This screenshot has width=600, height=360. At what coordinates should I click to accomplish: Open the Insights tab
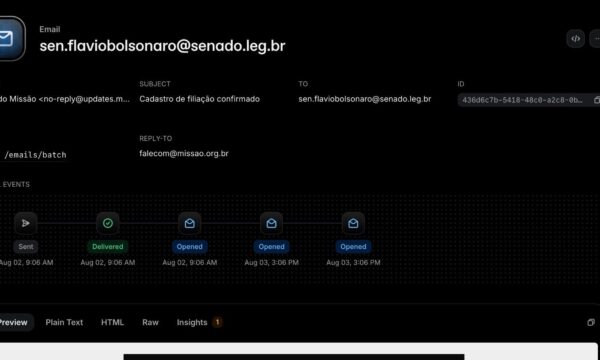[192, 322]
